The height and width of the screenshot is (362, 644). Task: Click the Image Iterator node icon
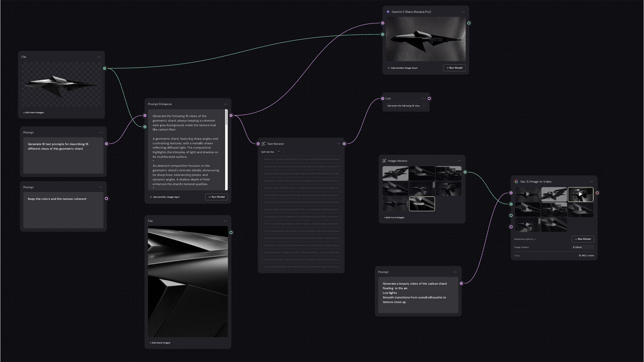point(384,161)
